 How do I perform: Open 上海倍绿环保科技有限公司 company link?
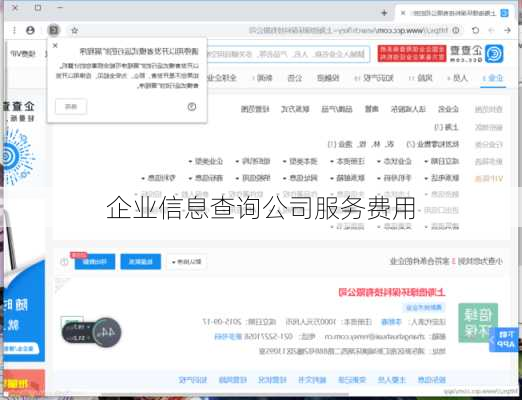(x=392, y=293)
